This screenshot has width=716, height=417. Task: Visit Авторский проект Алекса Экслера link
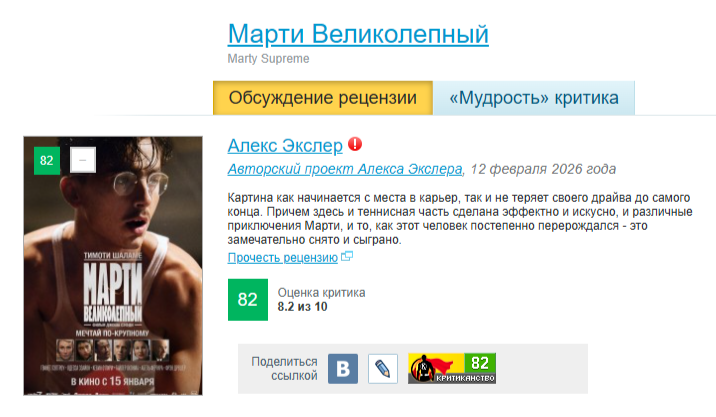tap(345, 169)
